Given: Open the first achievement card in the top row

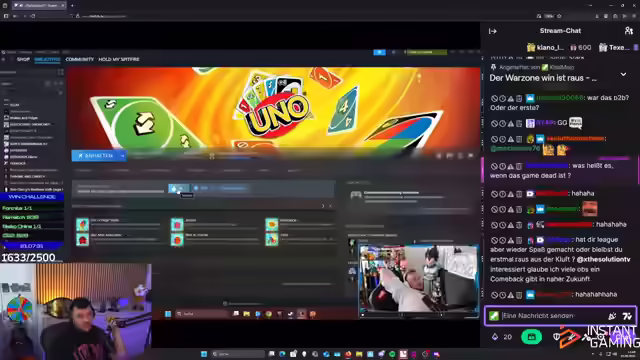Looking at the screenshot, I should coord(118,224).
